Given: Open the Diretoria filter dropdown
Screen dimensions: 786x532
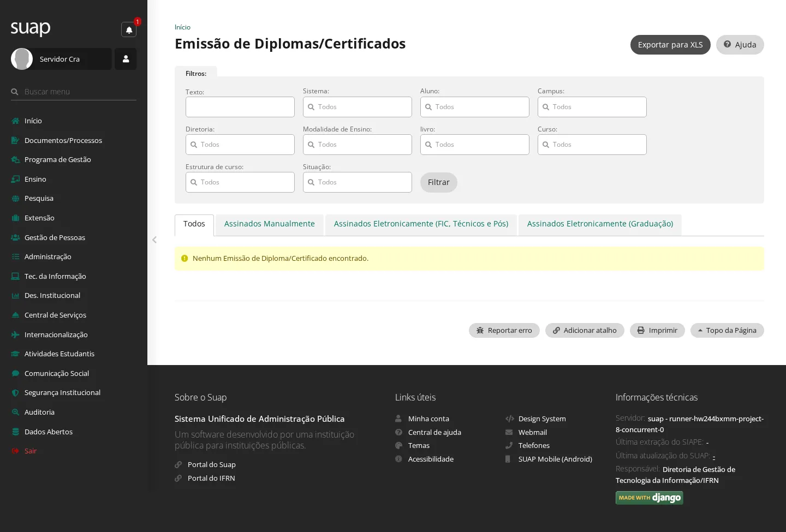Looking at the screenshot, I should (x=240, y=145).
